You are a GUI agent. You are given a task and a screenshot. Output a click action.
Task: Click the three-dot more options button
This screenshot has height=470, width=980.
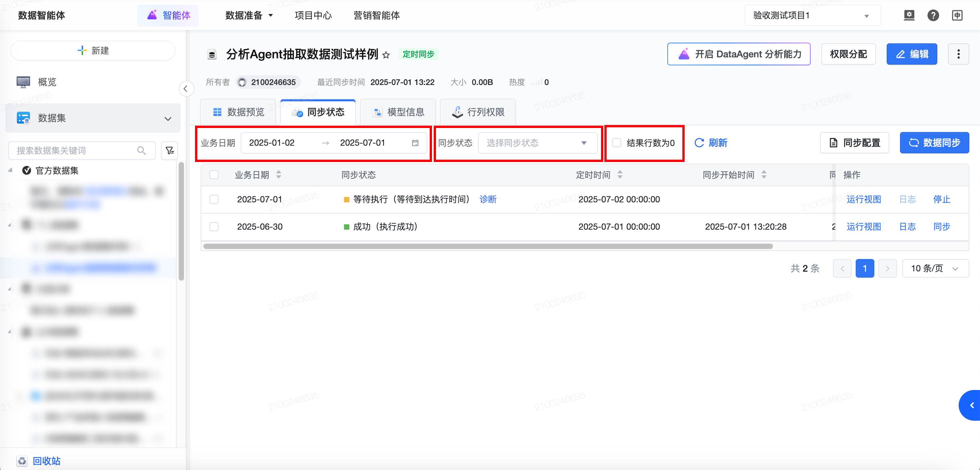click(x=958, y=54)
